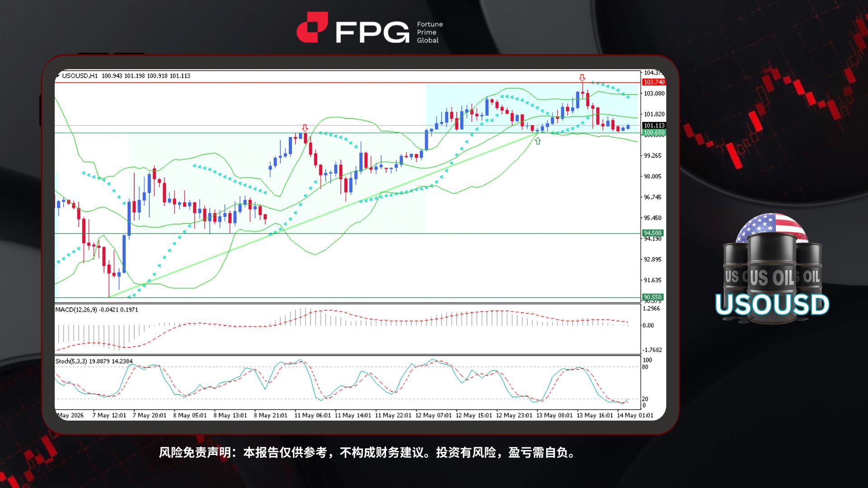868x488 pixels.
Task: Click the 101.820 price axis label
Action: pos(654,114)
